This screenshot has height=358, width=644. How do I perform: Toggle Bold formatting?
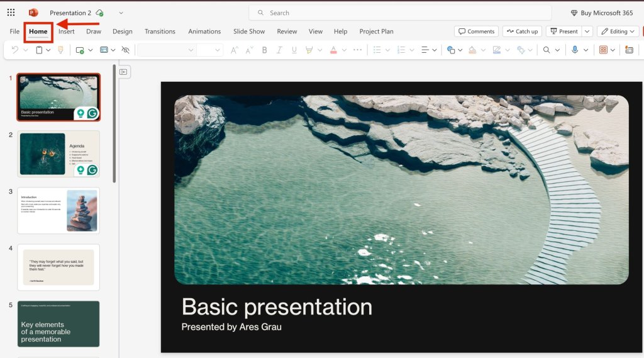pyautogui.click(x=265, y=50)
